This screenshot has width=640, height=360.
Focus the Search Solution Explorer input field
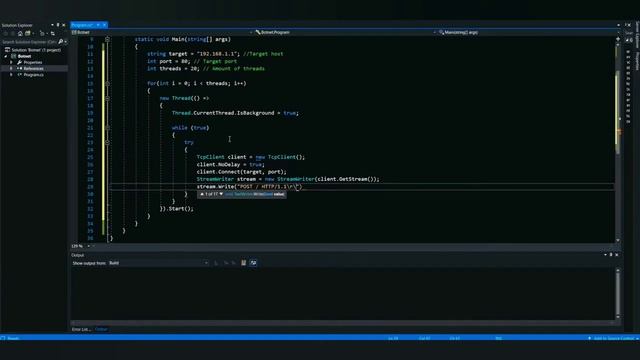pos(29,42)
